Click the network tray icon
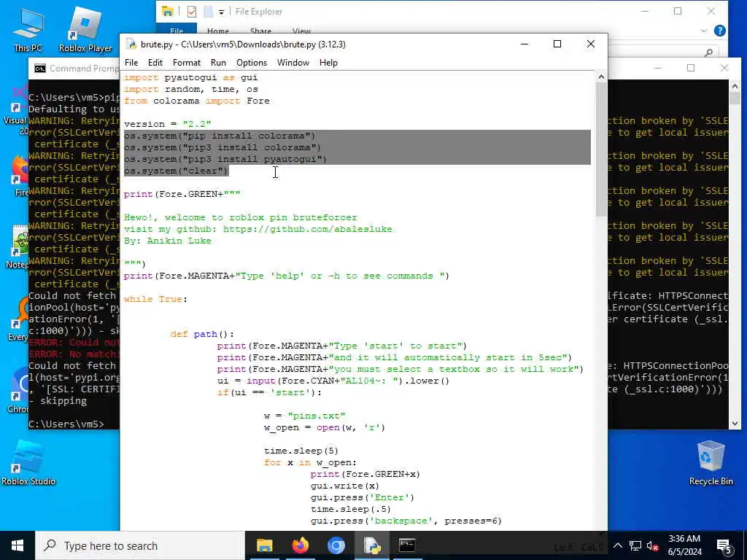 point(635,546)
